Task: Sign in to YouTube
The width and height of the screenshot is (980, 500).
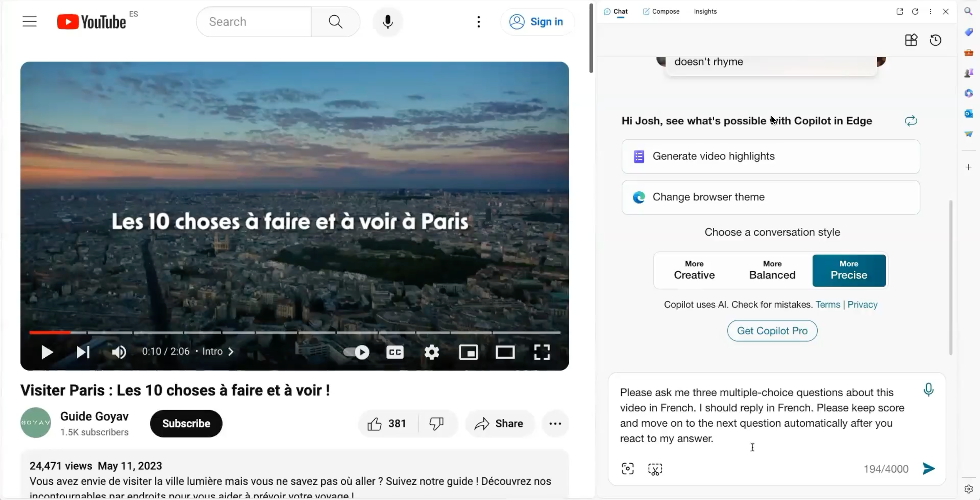Action: [x=537, y=22]
